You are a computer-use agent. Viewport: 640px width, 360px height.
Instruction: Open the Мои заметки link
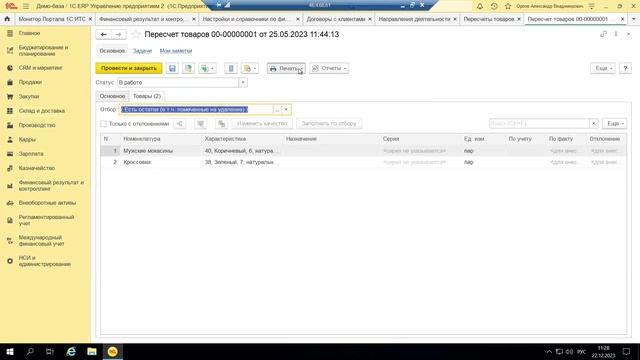click(176, 51)
